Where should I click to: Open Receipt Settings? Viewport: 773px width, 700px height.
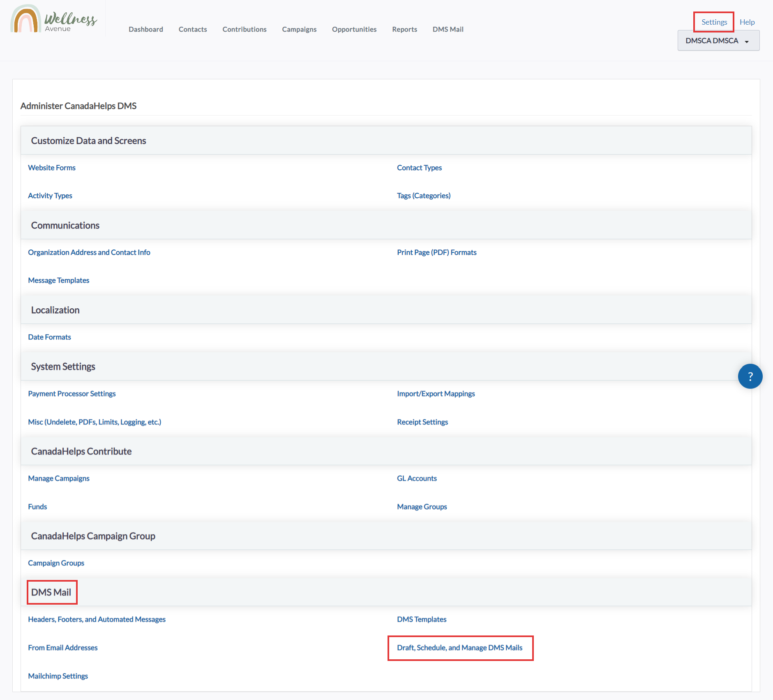[x=422, y=422]
